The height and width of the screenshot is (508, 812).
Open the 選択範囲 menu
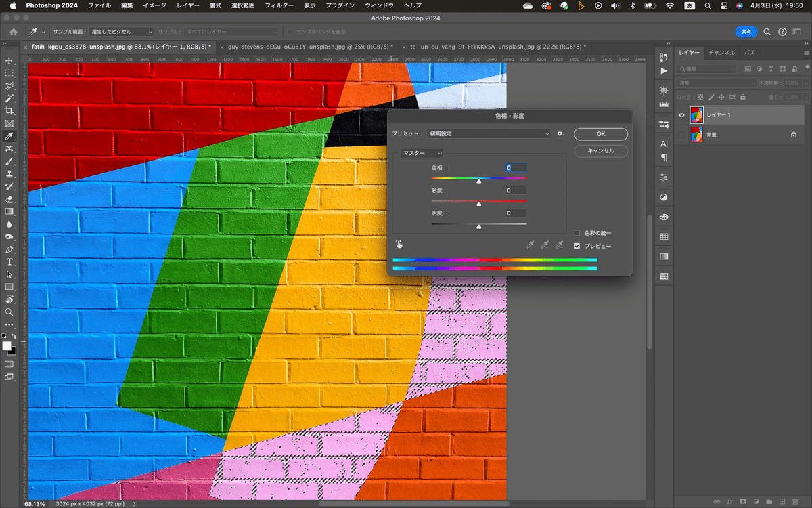coord(242,5)
